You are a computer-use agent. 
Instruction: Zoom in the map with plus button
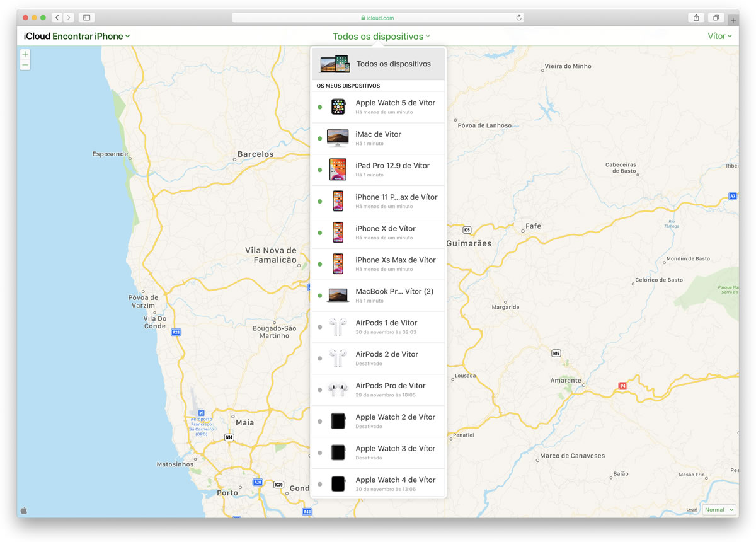pos(25,54)
